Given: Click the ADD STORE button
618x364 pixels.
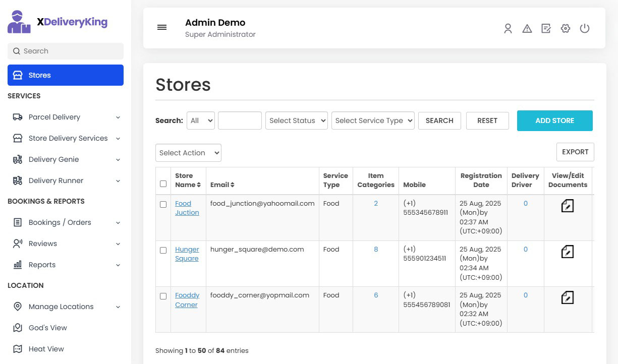Looking at the screenshot, I should click(x=554, y=120).
